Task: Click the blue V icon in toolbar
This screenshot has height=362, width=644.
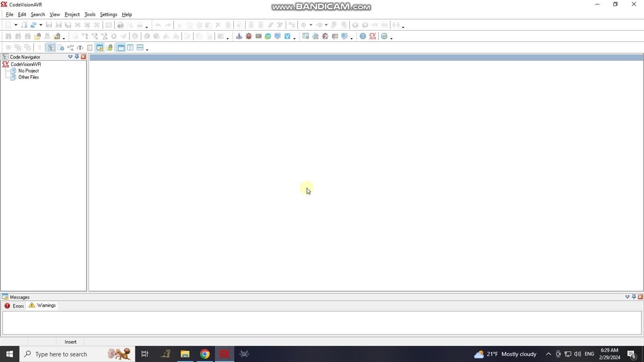Action: [287, 36]
